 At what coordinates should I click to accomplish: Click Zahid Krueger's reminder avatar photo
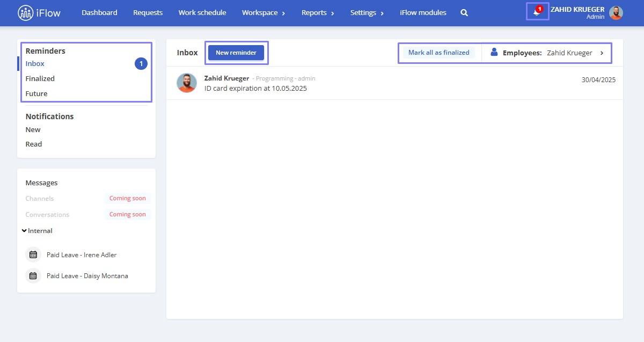click(x=187, y=83)
